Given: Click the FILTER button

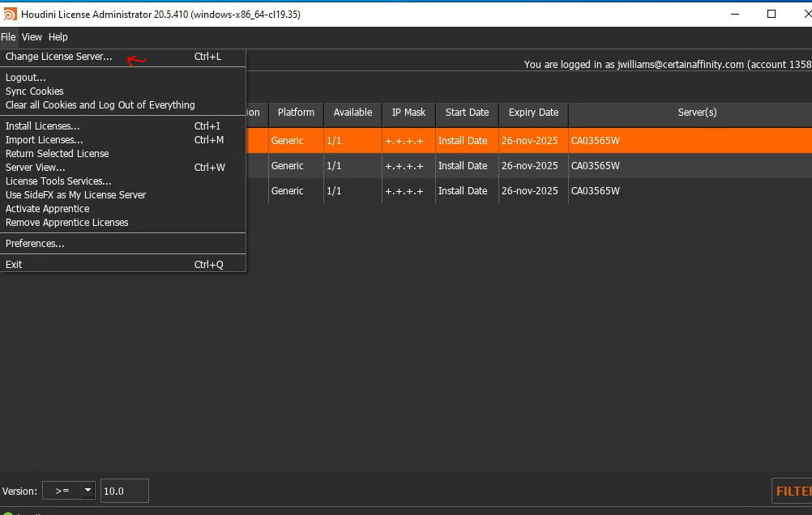Looking at the screenshot, I should click(x=793, y=491).
